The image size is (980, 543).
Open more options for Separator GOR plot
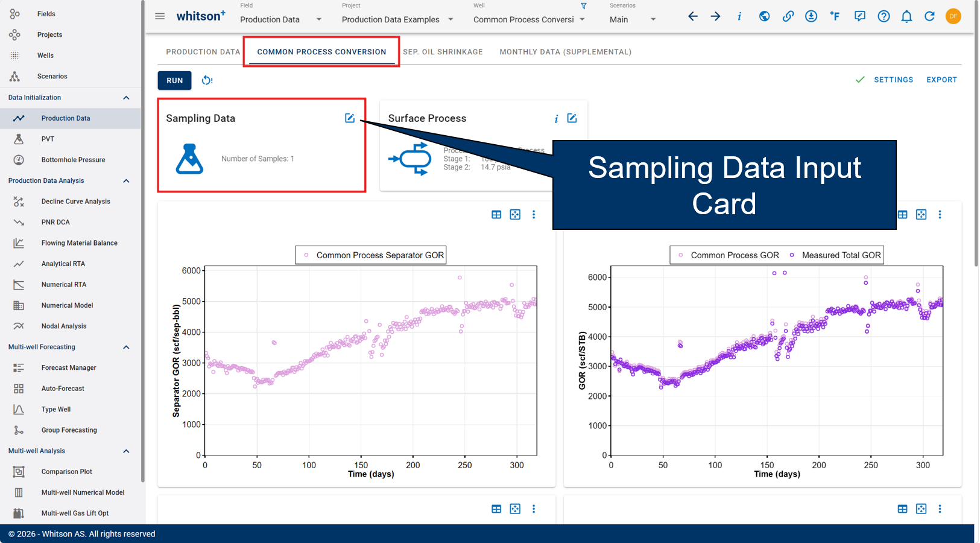click(534, 214)
